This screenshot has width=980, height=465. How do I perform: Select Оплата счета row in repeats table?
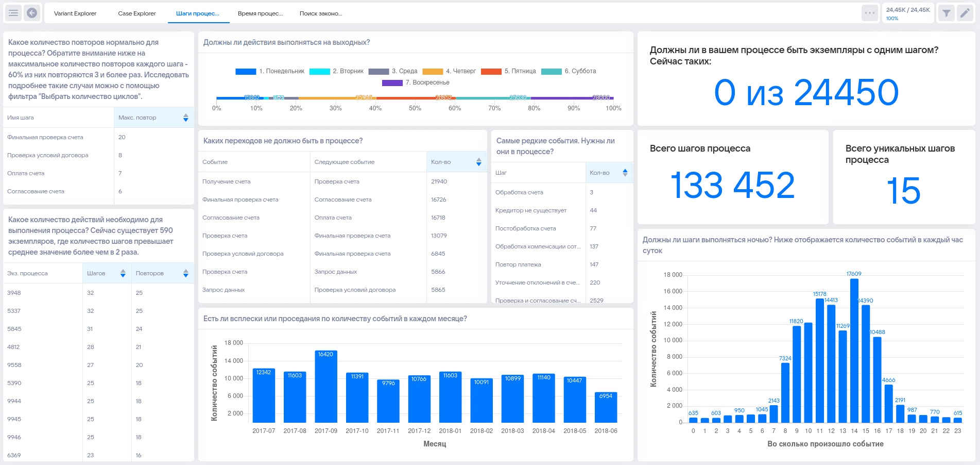pos(98,173)
